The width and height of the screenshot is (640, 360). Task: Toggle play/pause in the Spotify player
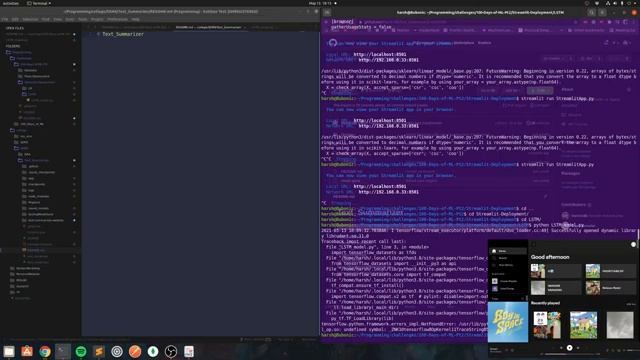coord(569,348)
